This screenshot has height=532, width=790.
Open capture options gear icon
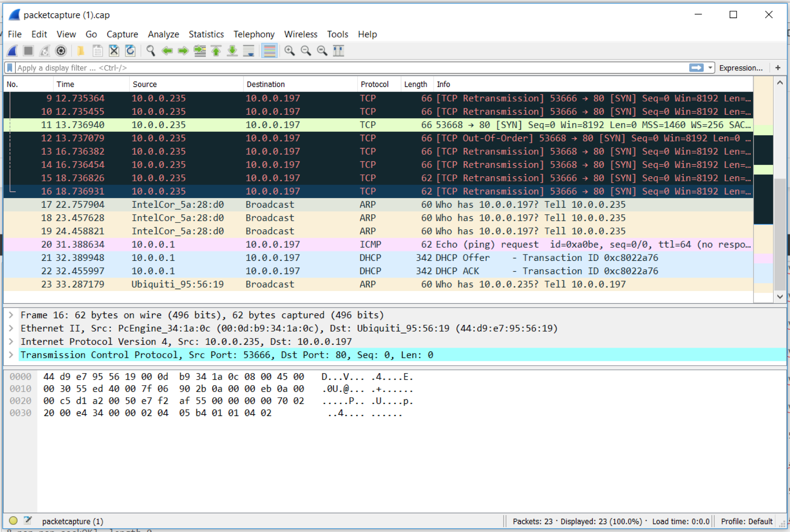pos(61,51)
